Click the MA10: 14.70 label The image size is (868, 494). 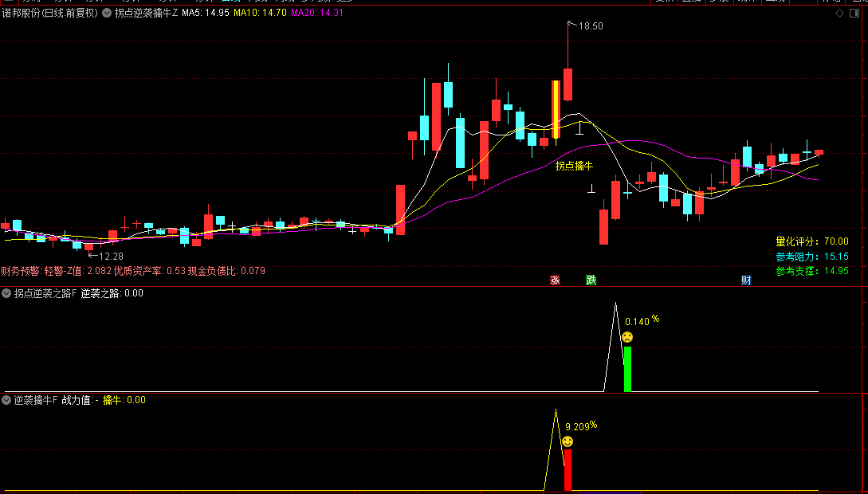pos(260,13)
